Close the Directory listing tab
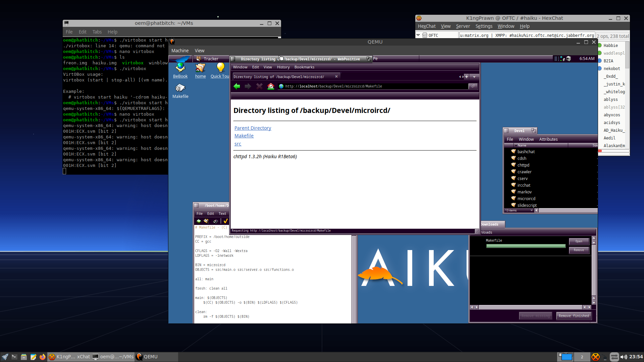 point(336,76)
